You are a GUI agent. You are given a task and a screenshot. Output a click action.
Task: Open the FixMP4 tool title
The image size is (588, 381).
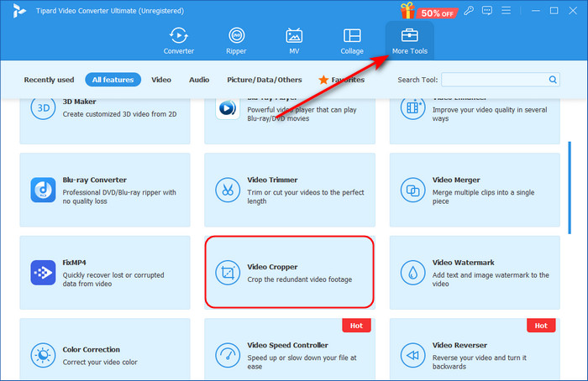(74, 263)
